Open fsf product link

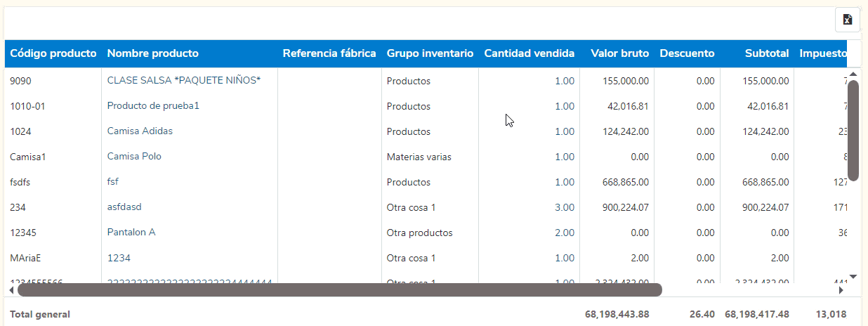click(x=113, y=181)
